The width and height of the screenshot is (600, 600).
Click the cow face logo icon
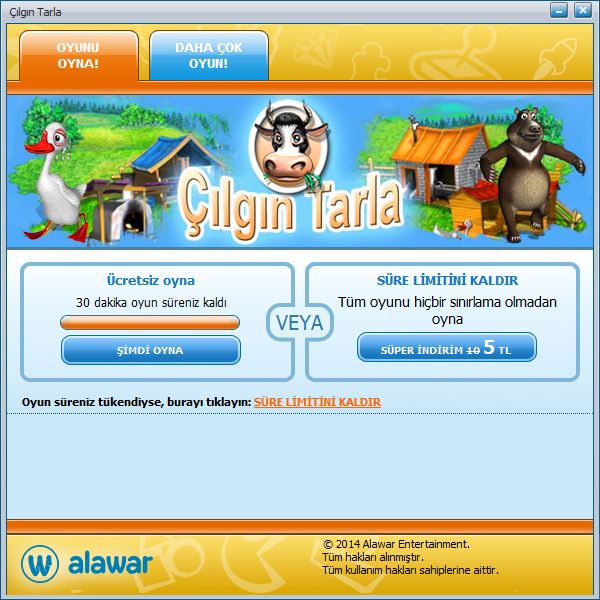pyautogui.click(x=289, y=145)
